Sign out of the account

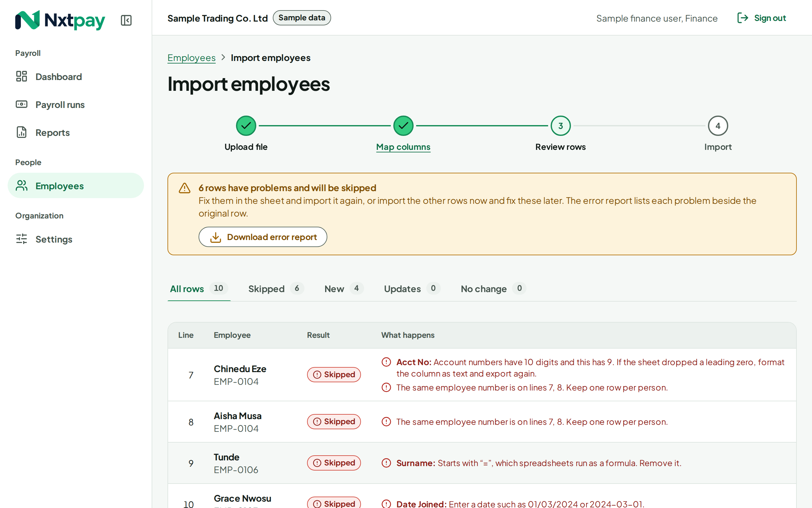[762, 18]
